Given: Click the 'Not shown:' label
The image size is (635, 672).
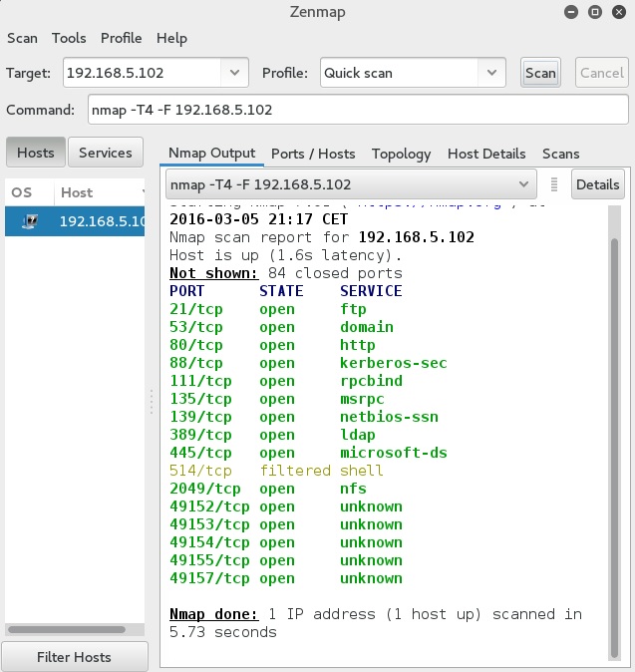Looking at the screenshot, I should [213, 273].
